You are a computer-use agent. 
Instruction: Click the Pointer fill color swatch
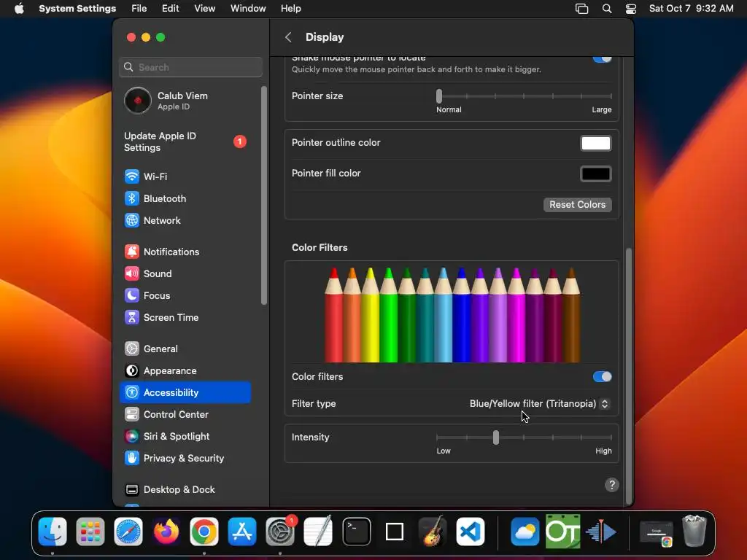pos(595,174)
